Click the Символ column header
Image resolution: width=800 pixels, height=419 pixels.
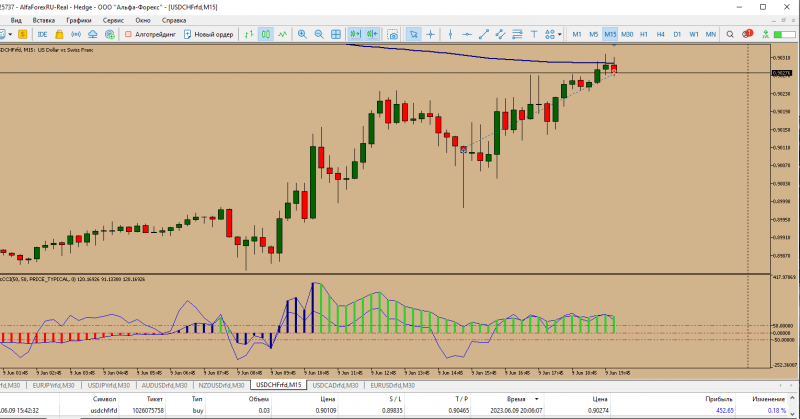point(105,399)
